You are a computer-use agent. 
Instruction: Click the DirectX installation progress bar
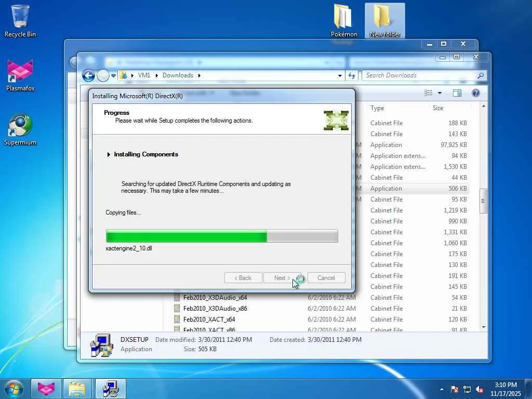(x=222, y=236)
